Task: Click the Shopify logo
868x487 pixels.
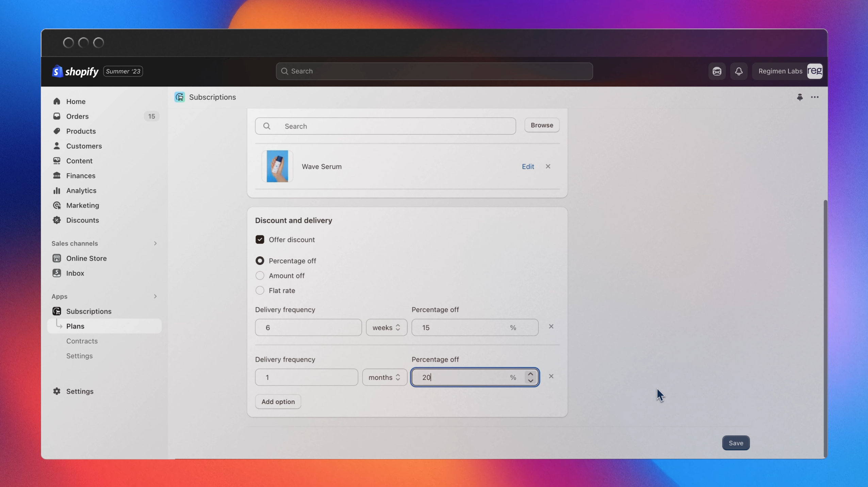Action: point(75,71)
